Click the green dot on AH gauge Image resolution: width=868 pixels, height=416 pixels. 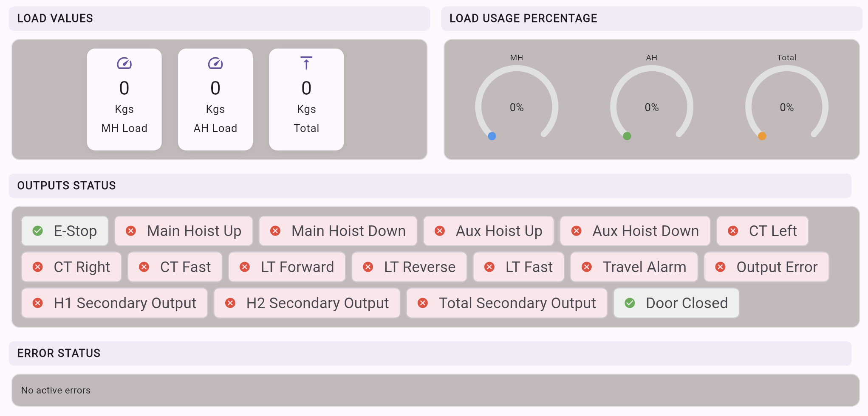(627, 136)
